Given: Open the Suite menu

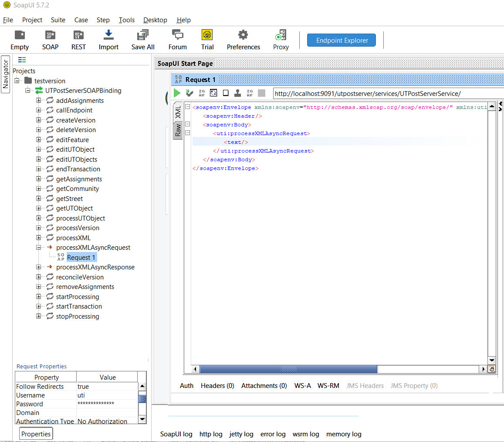Looking at the screenshot, I should (x=58, y=20).
